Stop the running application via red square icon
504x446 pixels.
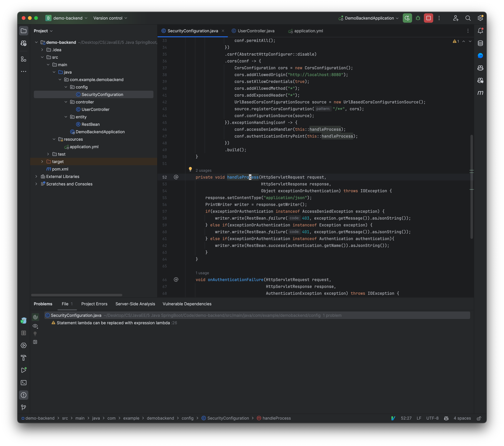click(429, 18)
